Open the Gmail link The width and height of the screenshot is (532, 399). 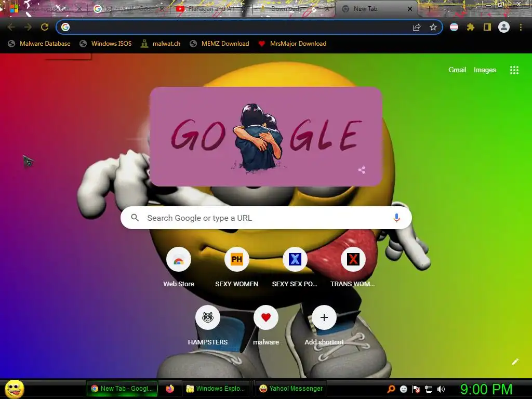457,70
